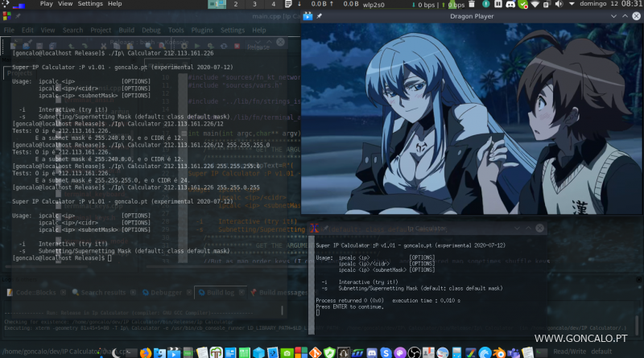Switch to virtual desktop 3
The image size is (644, 358).
point(254,4)
